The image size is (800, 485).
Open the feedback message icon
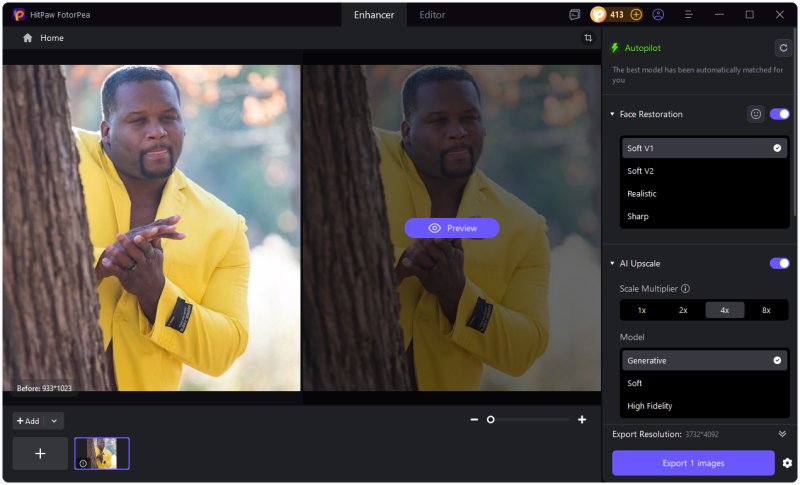tap(574, 15)
